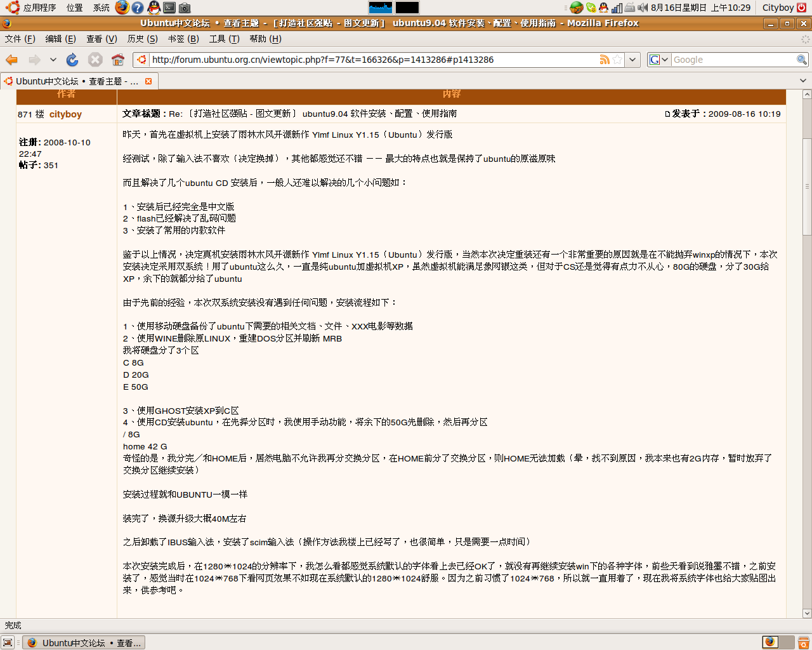812x650 pixels.
Task: Click the 内容 column header
Action: 451,94
